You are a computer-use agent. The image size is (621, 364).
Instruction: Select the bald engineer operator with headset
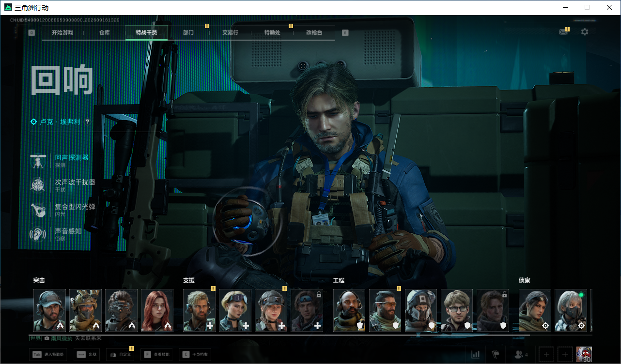pos(350,310)
